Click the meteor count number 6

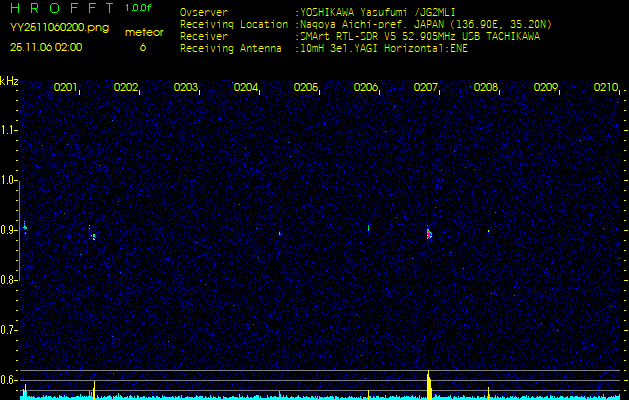pos(142,47)
